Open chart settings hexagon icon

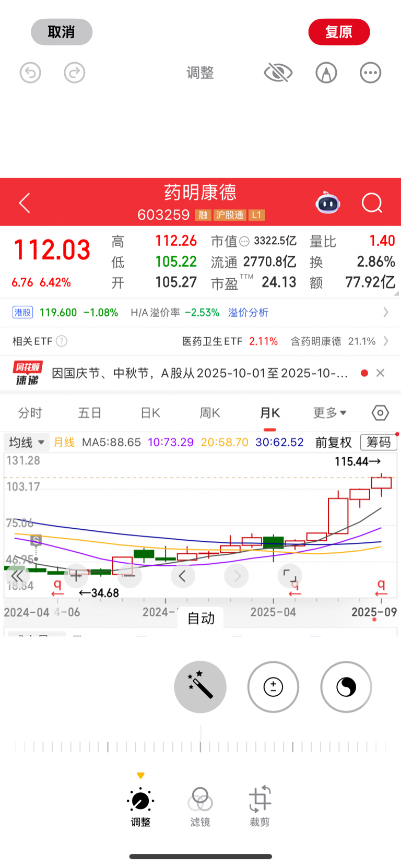[x=380, y=413]
